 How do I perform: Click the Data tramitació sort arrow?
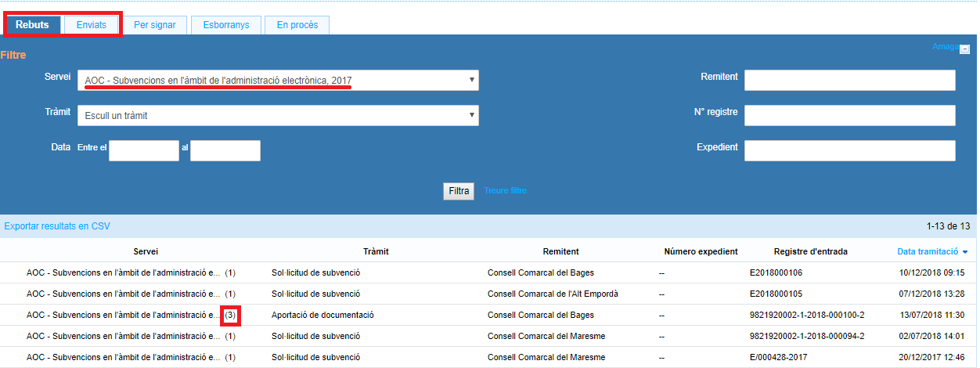(964, 252)
